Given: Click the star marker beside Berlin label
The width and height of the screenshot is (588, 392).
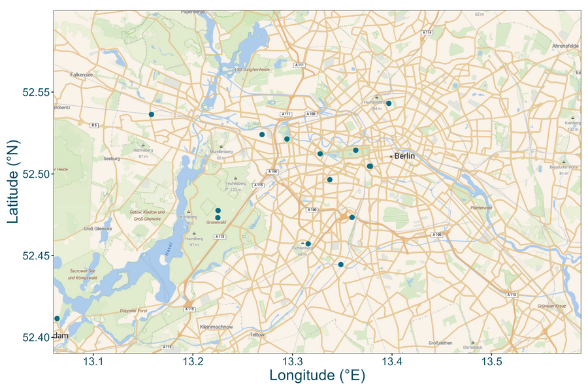Looking at the screenshot, I should [x=391, y=156].
